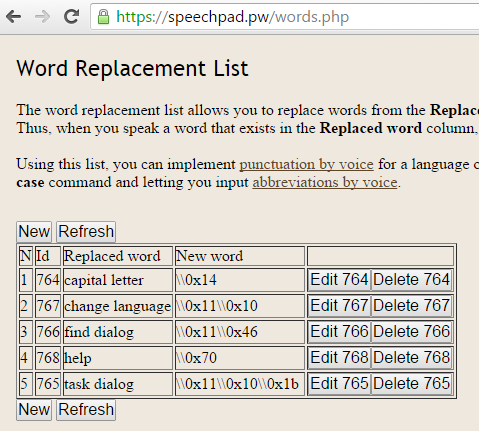The width and height of the screenshot is (479, 431).
Task: Select the 'task dialog' table cell
Action: [x=118, y=384]
